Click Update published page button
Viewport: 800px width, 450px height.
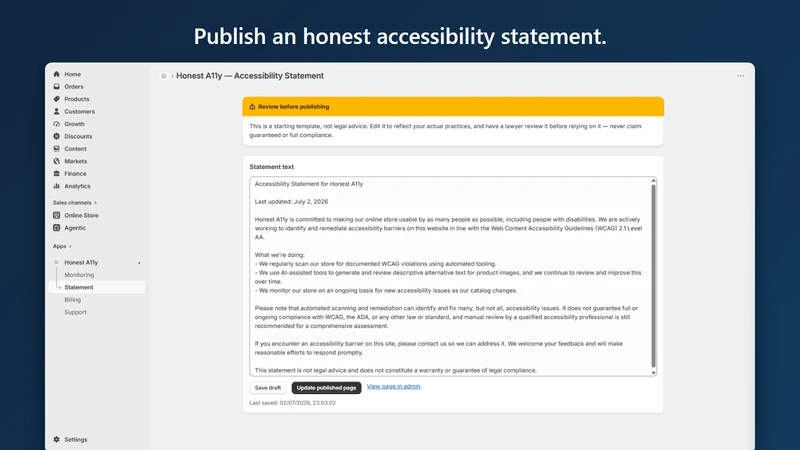[x=327, y=388]
